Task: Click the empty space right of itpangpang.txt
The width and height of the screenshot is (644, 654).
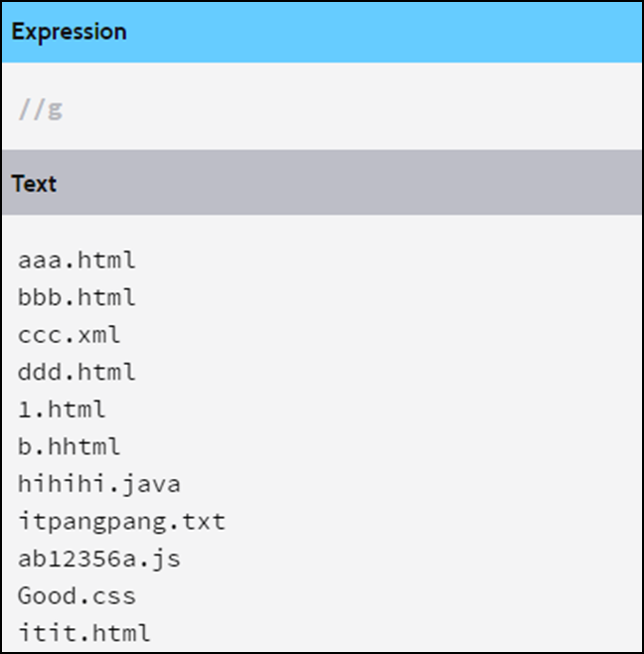Action: [x=433, y=522]
